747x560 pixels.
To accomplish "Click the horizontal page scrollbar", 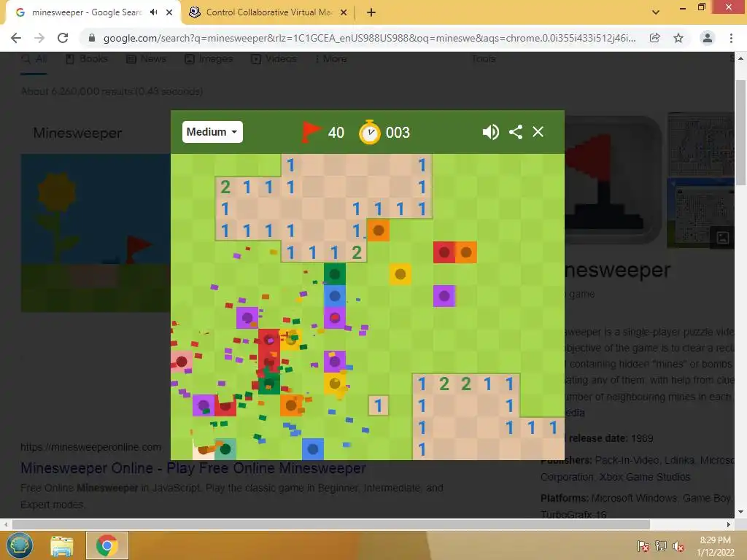I will pyautogui.click(x=330, y=524).
